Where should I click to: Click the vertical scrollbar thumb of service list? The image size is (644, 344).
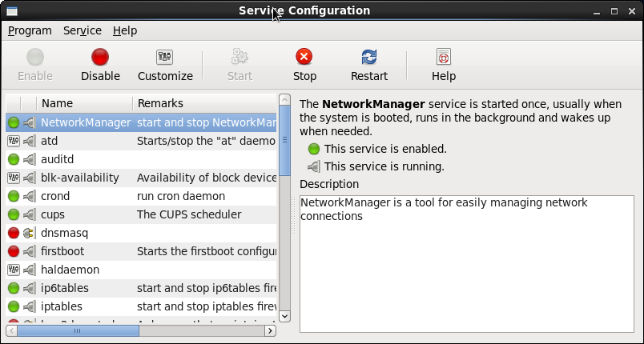pos(284,140)
